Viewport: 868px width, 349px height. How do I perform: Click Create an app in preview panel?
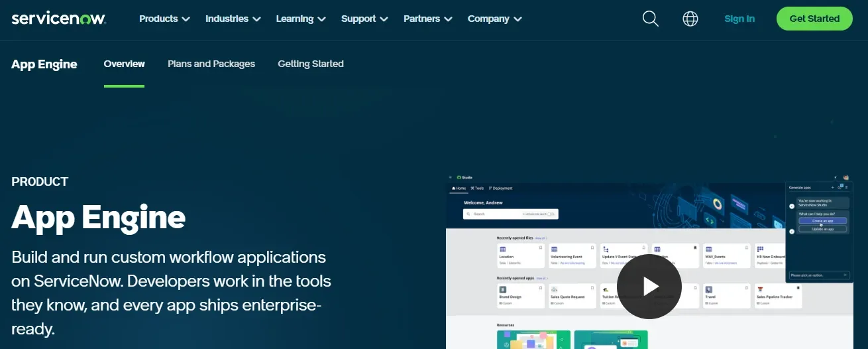coord(822,221)
